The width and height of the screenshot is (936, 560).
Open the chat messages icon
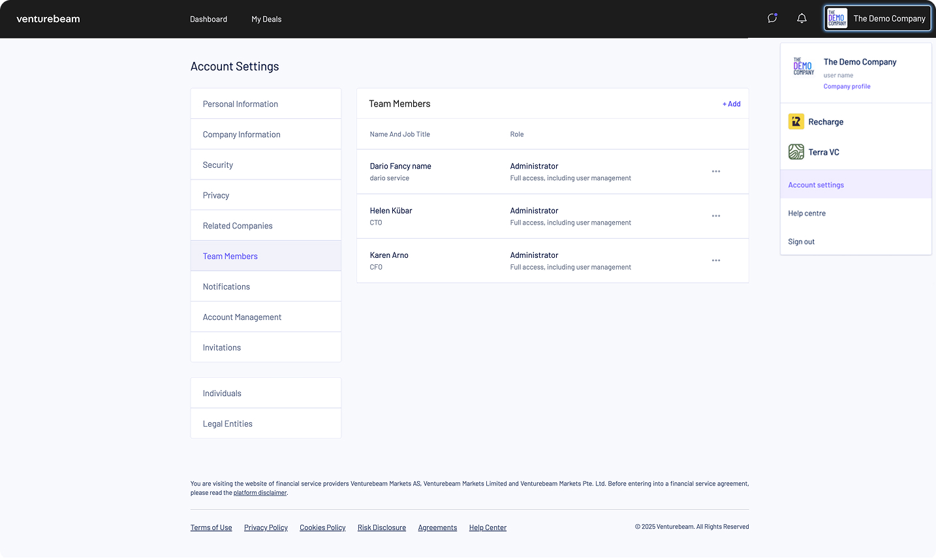(x=772, y=18)
